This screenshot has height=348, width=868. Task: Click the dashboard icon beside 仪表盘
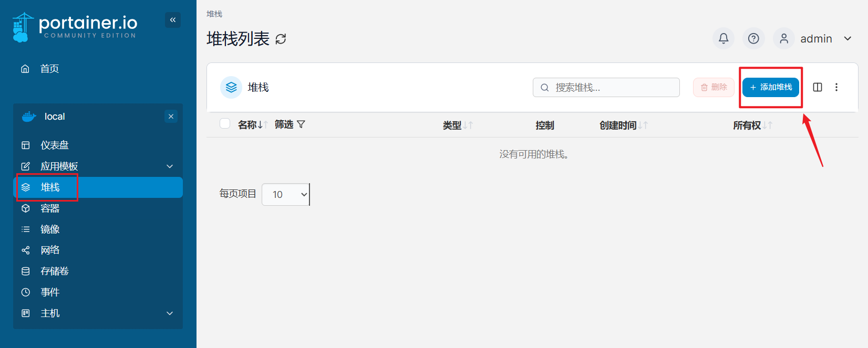click(25, 145)
